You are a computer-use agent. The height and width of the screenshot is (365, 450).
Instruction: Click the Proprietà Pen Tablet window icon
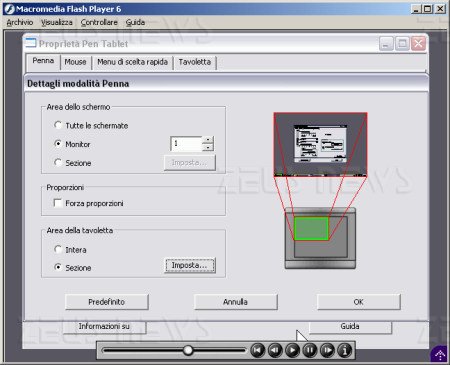31,43
